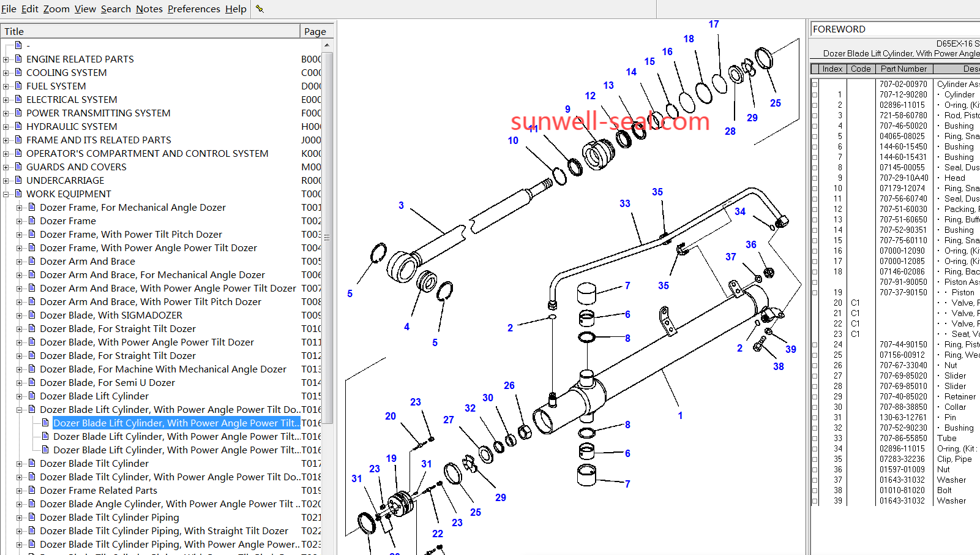Select the checkbox for index 33 Tube
980x555 pixels.
pyautogui.click(x=815, y=439)
